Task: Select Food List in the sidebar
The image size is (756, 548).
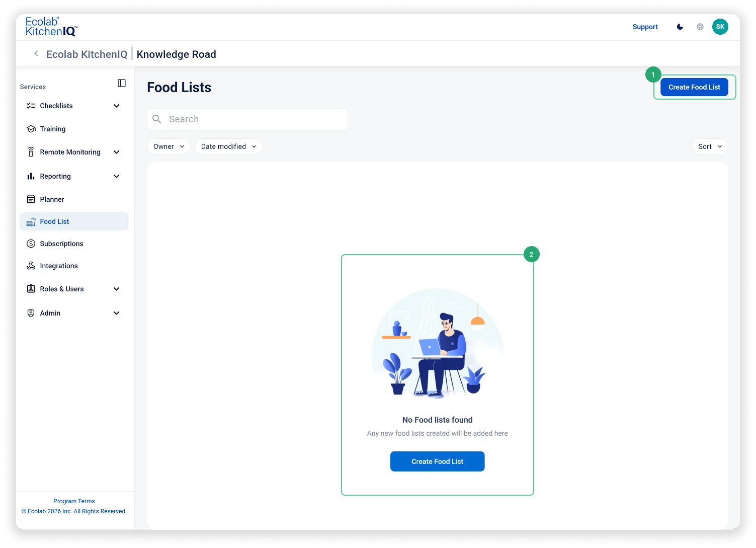Action: pos(74,221)
